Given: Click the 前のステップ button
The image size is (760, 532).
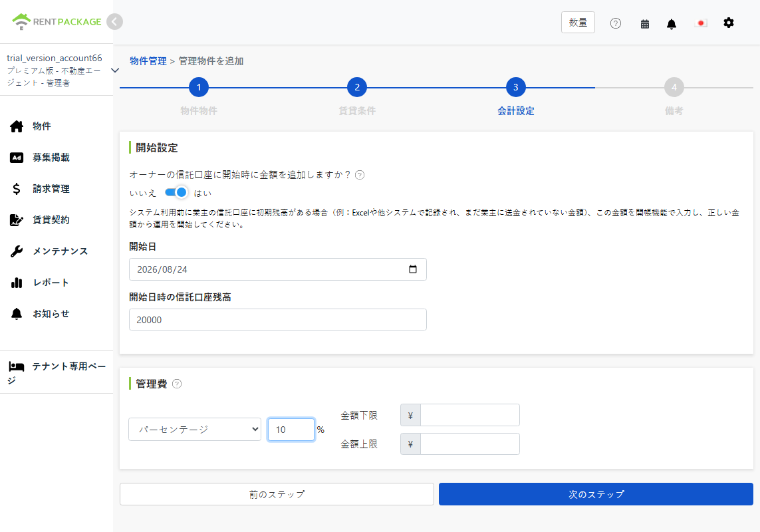Looking at the screenshot, I should pos(277,494).
